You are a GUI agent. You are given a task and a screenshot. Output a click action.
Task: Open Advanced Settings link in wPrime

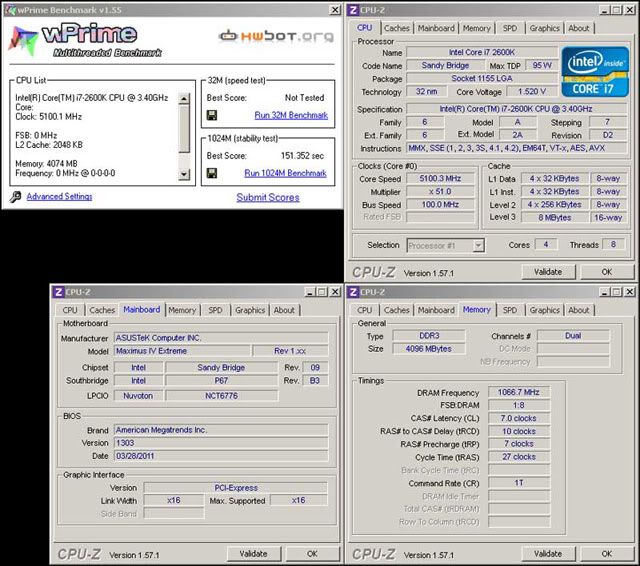(59, 196)
